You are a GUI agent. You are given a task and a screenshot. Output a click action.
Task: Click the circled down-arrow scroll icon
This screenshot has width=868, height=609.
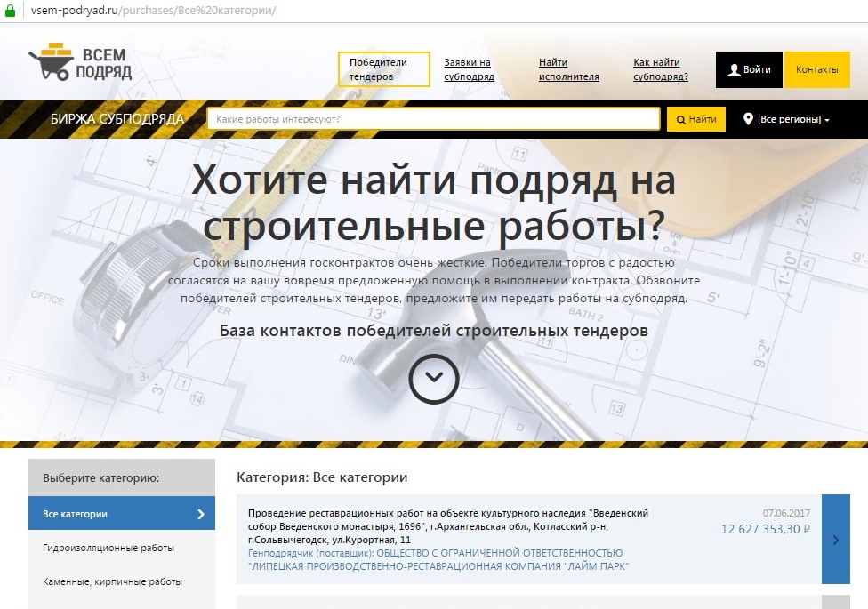tap(433, 378)
